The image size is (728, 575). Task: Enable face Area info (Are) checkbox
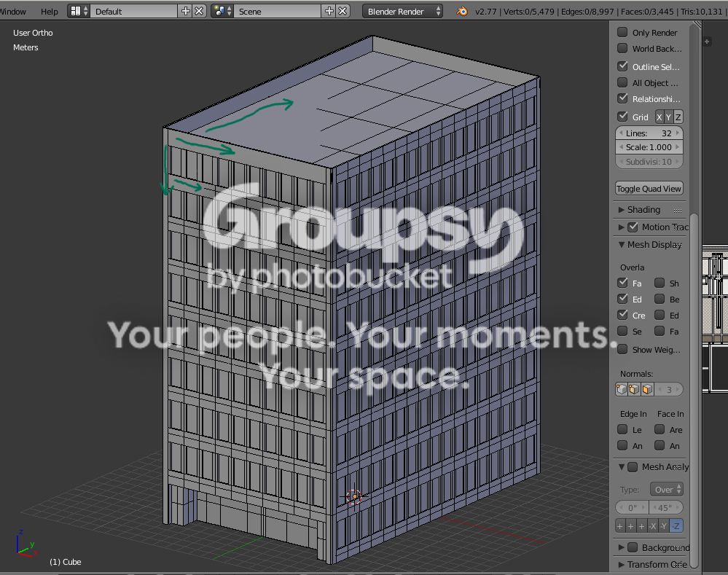[x=659, y=430]
